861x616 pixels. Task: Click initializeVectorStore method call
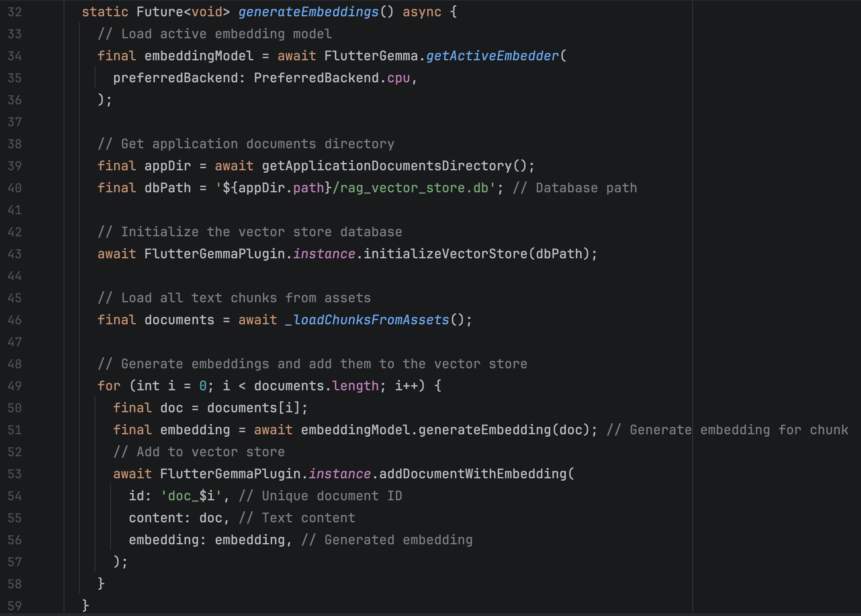pos(446,254)
